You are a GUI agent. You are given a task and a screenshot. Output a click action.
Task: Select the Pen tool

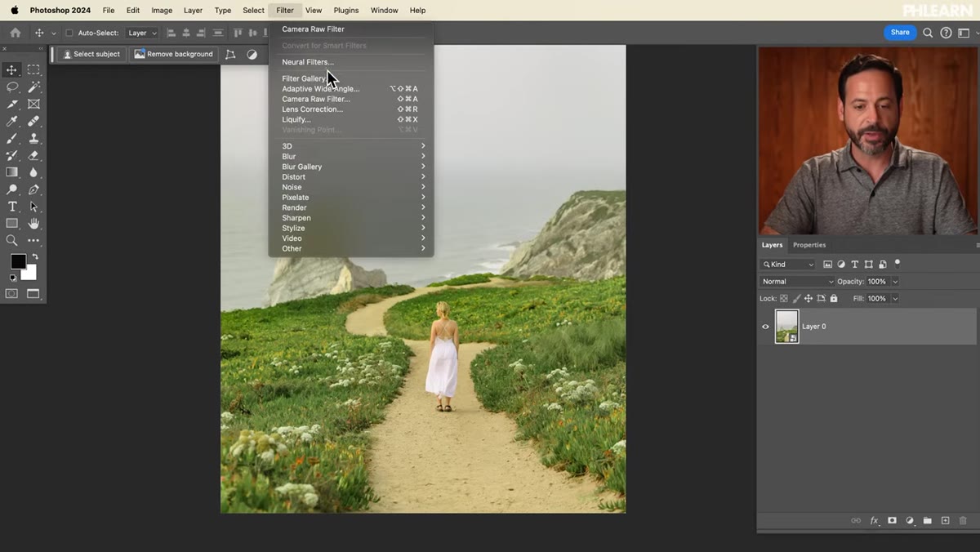33,189
